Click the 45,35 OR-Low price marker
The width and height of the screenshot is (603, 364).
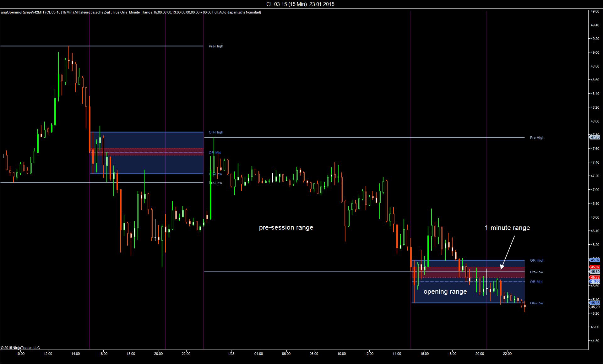point(595,303)
